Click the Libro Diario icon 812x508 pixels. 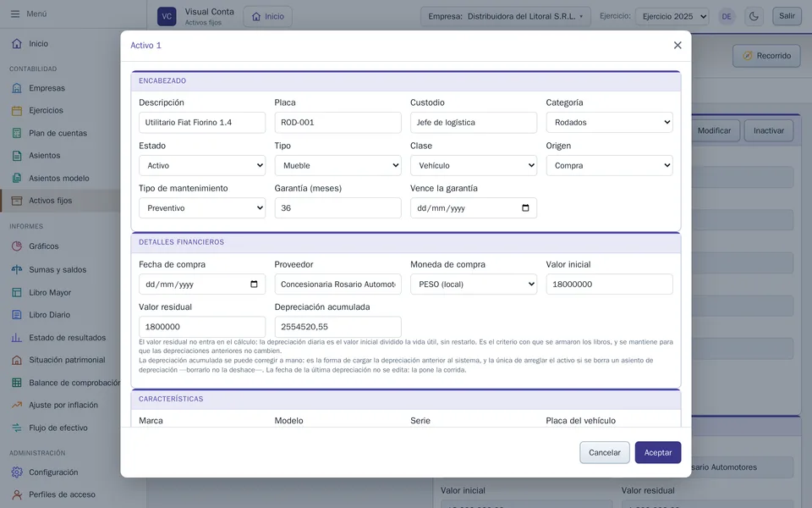(17, 315)
